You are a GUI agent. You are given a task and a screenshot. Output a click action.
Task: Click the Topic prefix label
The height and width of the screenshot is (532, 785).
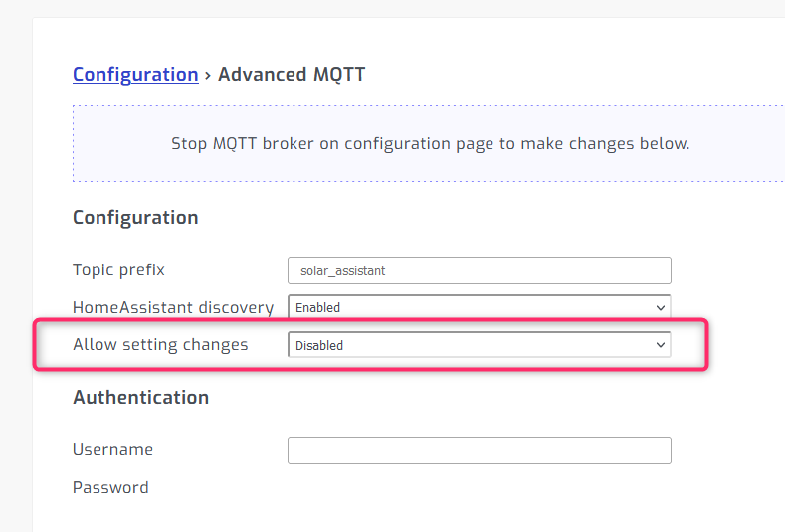point(118,270)
